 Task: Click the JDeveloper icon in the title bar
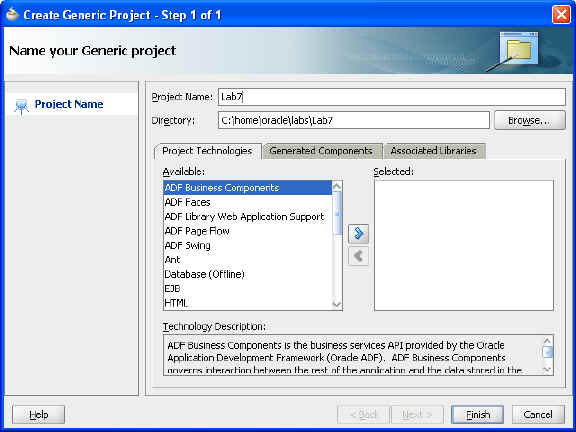[12, 15]
